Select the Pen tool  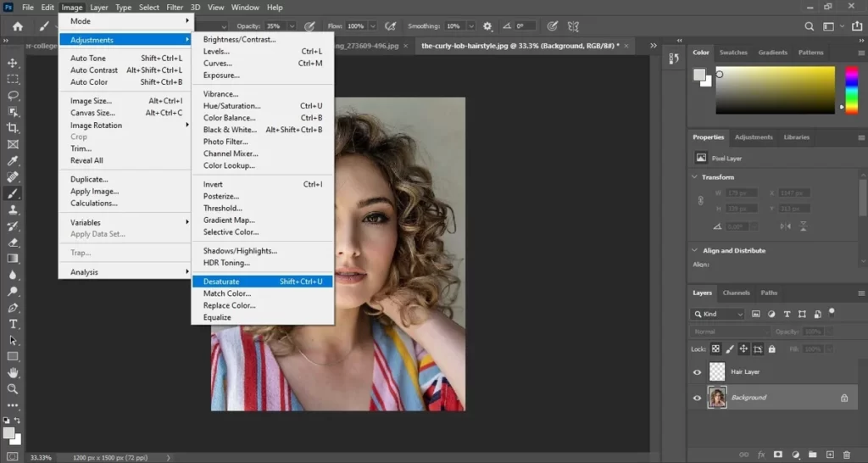pos(13,308)
